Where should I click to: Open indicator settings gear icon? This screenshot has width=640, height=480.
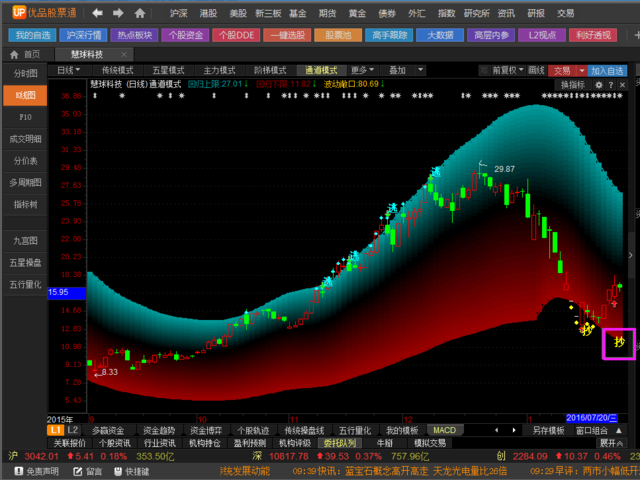click(x=598, y=85)
